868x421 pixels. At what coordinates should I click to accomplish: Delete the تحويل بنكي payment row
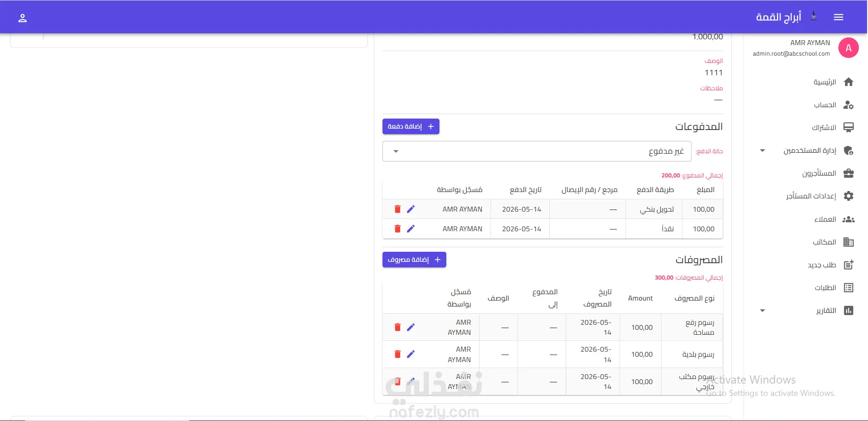click(398, 209)
